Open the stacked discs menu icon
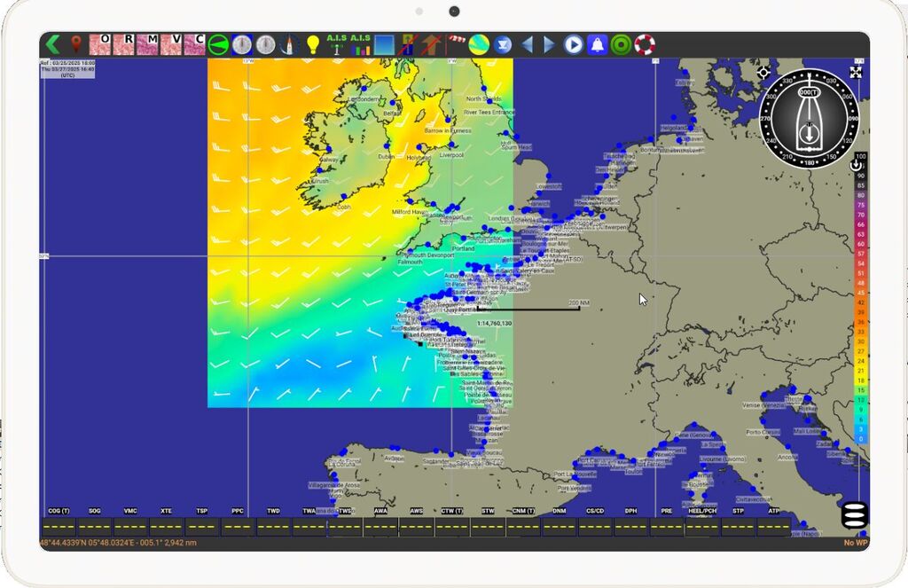The height and width of the screenshot is (588, 908). (x=854, y=515)
